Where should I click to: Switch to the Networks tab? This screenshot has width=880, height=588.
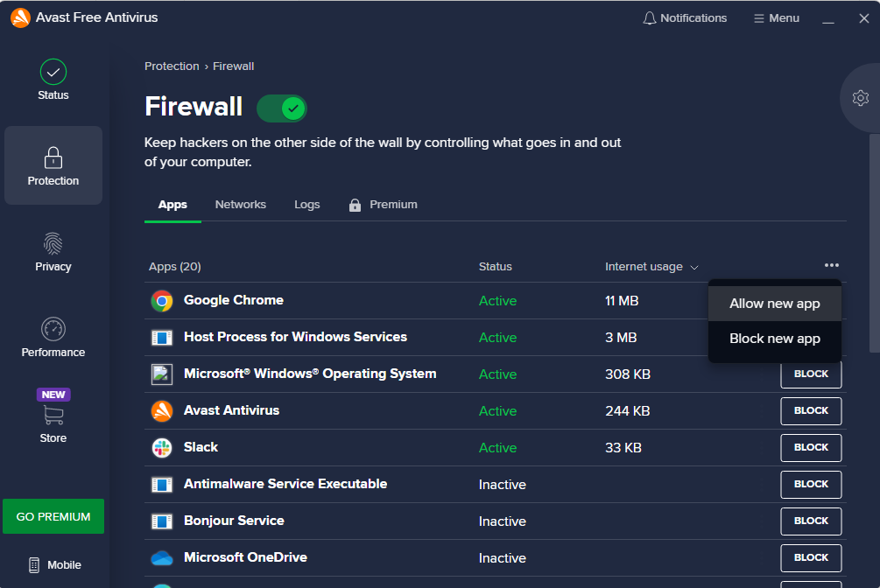coord(240,204)
